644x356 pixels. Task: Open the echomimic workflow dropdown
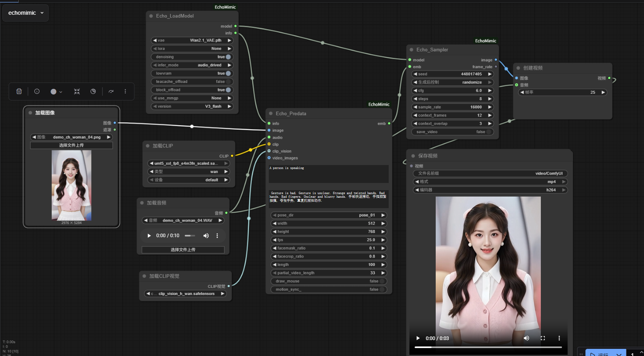point(26,13)
